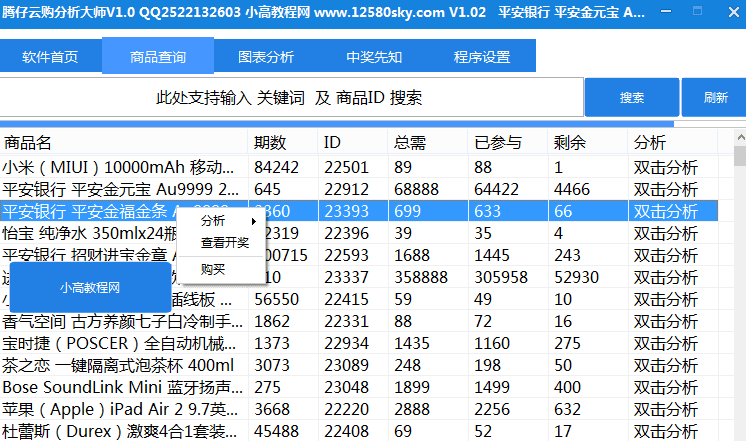Viewport: 746px width, 441px height.
Task: Click the ID cell 22912
Action: coord(346,189)
